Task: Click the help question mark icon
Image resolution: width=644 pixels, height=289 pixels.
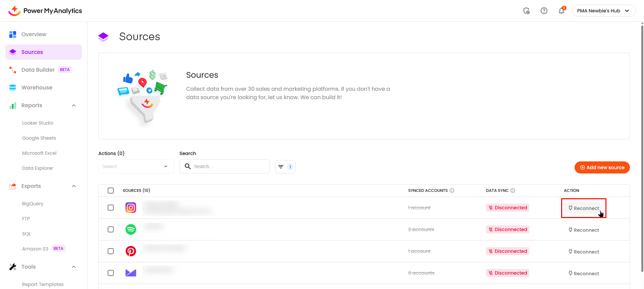Action: point(544,11)
